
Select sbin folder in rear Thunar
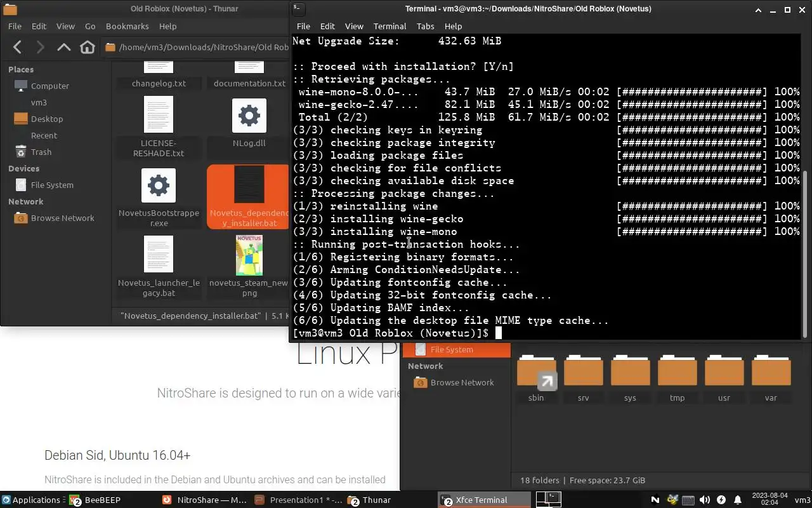pyautogui.click(x=536, y=378)
